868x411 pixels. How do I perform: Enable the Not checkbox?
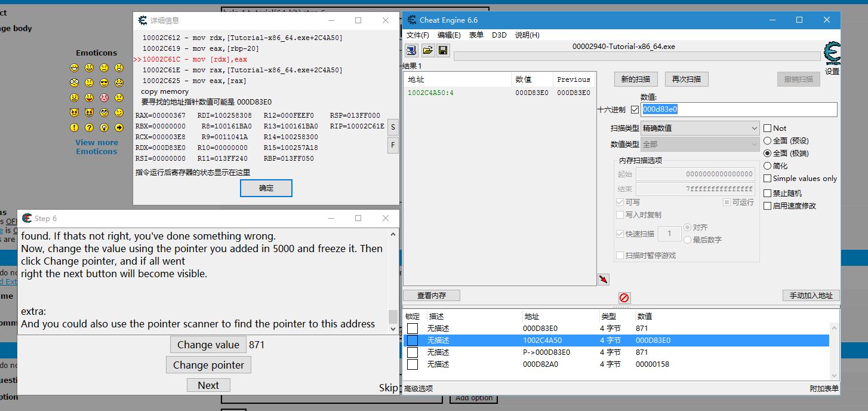tap(768, 128)
